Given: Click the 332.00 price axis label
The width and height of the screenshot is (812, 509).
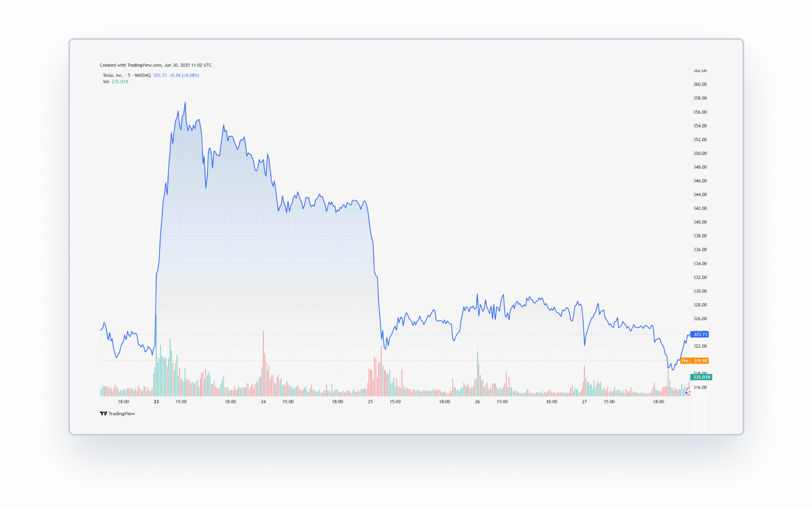Looking at the screenshot, I should [700, 277].
